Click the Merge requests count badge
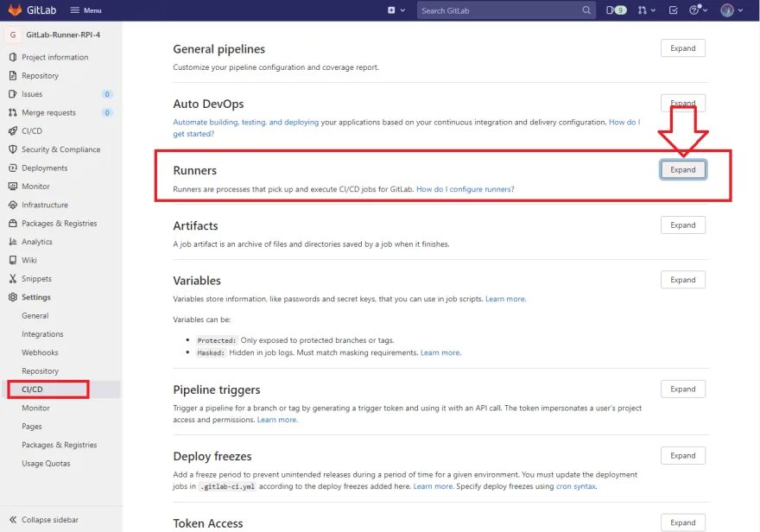Viewport: 760px width, 532px height. coord(107,112)
